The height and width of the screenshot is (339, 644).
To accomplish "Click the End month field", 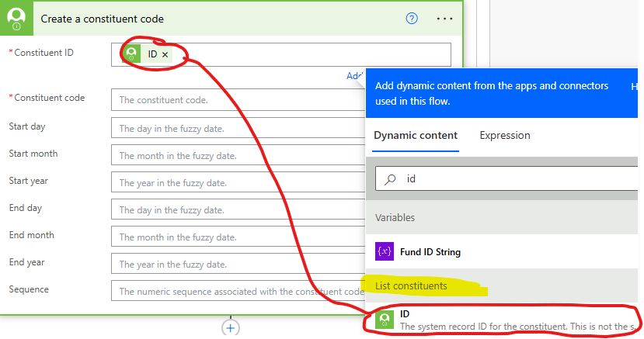I will [238, 237].
